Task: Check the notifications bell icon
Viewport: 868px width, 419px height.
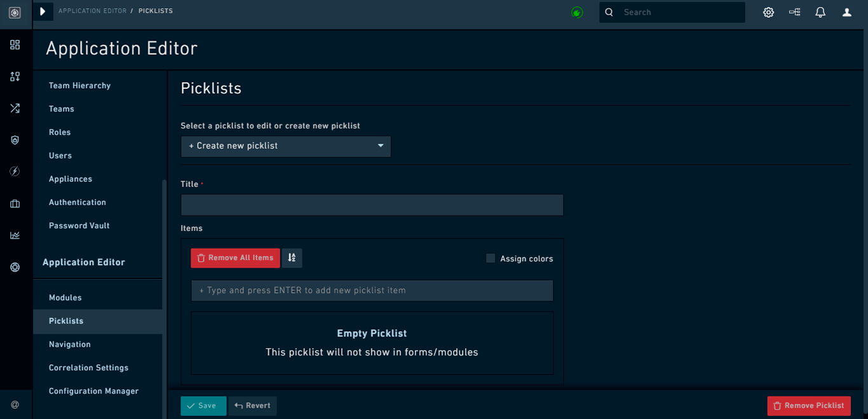Action: (820, 11)
